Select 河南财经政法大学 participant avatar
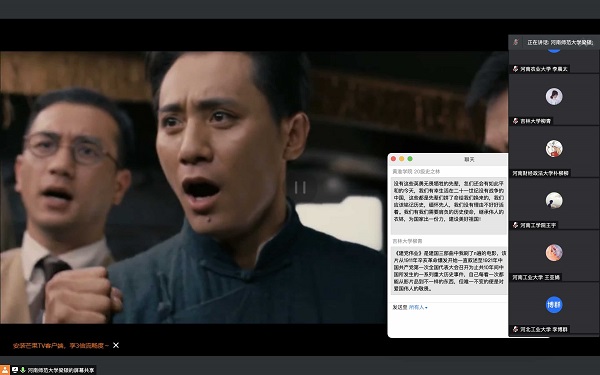Screen dimensions: 600x375 coord(554,148)
